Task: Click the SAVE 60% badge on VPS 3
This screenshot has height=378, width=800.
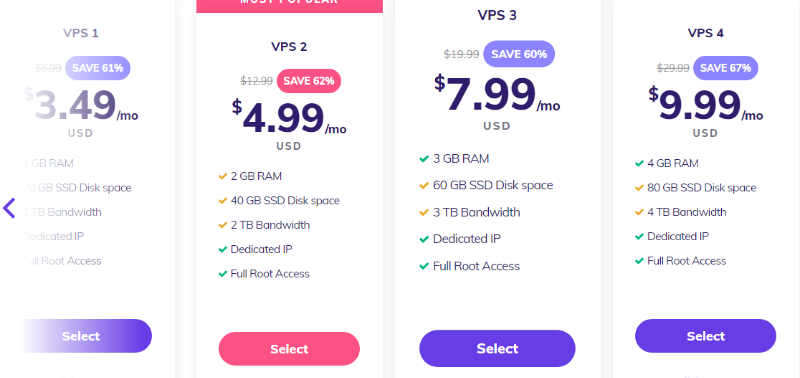Action: pyautogui.click(x=519, y=54)
